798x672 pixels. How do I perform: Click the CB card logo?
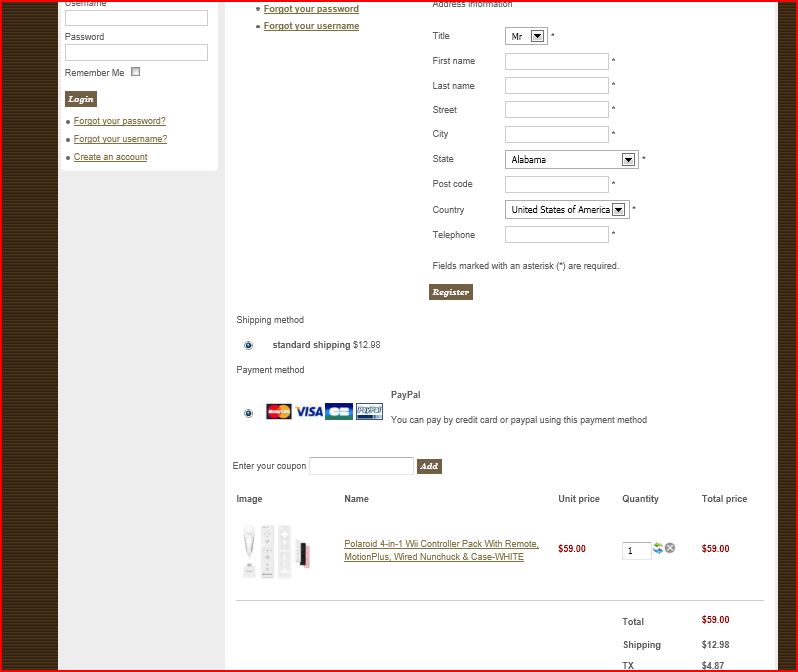click(x=339, y=411)
